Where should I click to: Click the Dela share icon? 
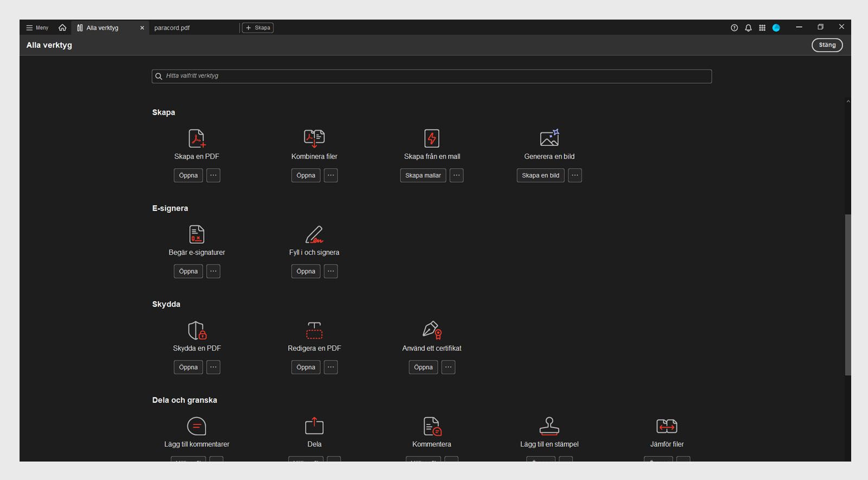(x=314, y=426)
